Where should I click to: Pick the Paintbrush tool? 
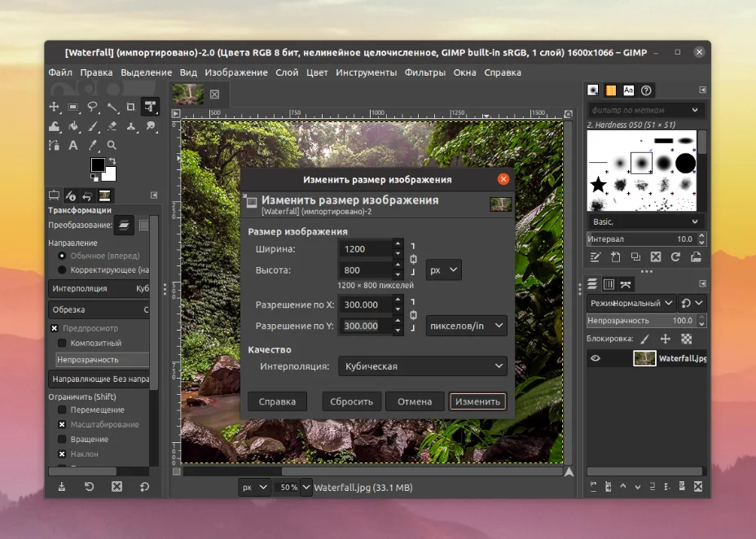94,126
